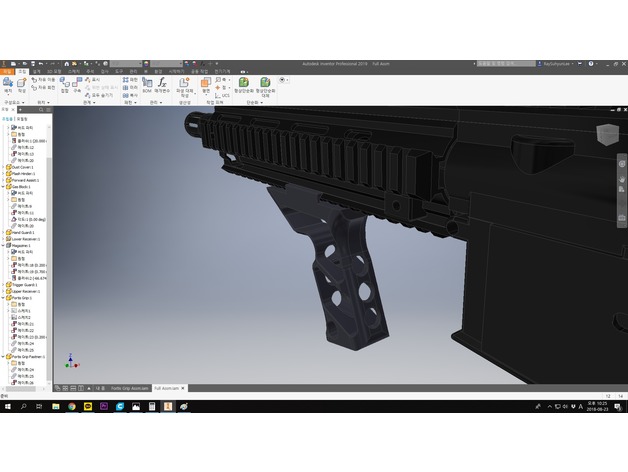Click the Create component (작성) ribbon icon
The image size is (628, 472).
click(x=22, y=85)
